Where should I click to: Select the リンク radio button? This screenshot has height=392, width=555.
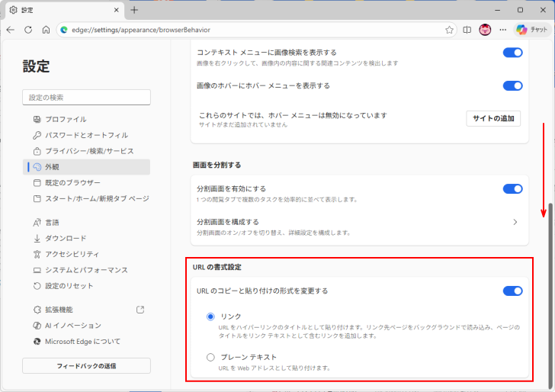210,316
